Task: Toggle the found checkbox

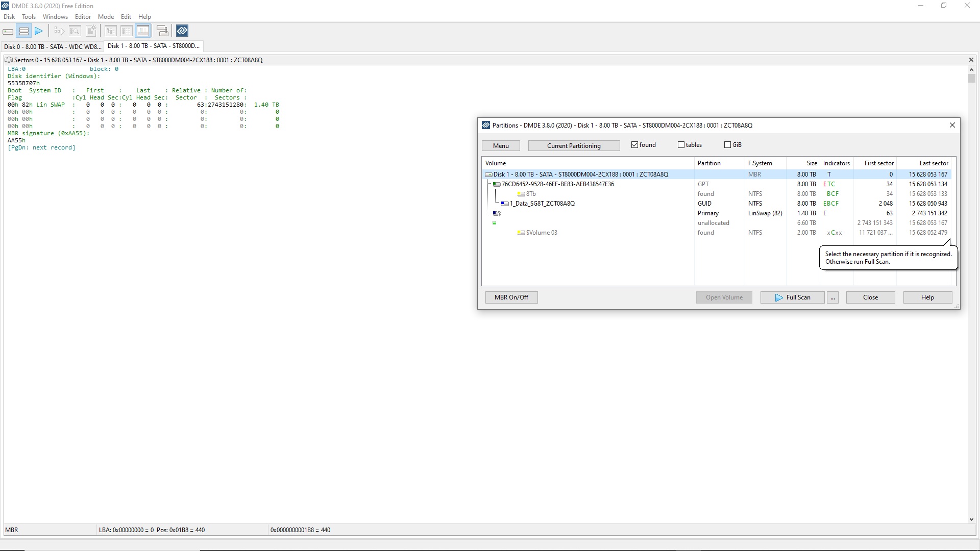Action: 634,145
